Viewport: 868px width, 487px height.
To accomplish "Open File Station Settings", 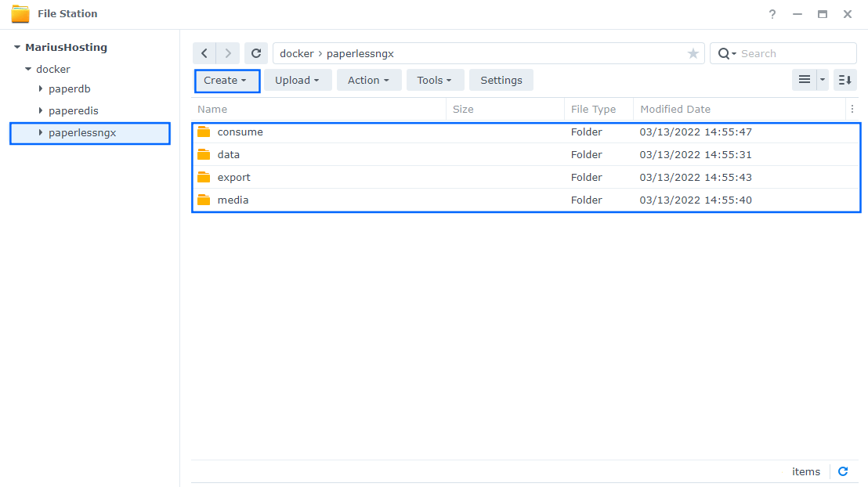I will coord(501,79).
